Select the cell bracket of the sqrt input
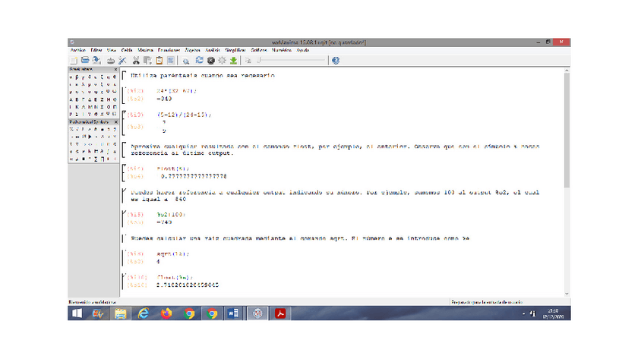 tap(124, 258)
